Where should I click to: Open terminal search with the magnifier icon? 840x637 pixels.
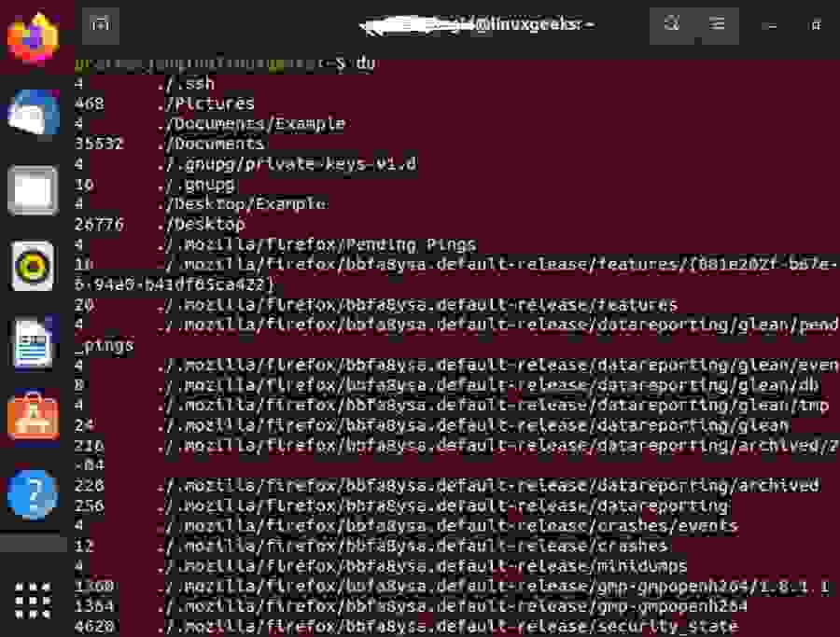tap(671, 24)
